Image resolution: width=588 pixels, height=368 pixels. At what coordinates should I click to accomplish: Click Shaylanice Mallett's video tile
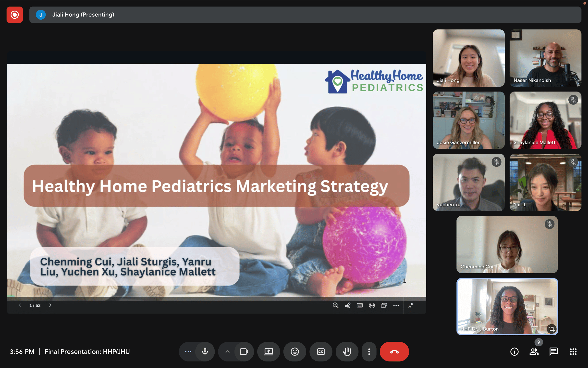click(x=546, y=120)
